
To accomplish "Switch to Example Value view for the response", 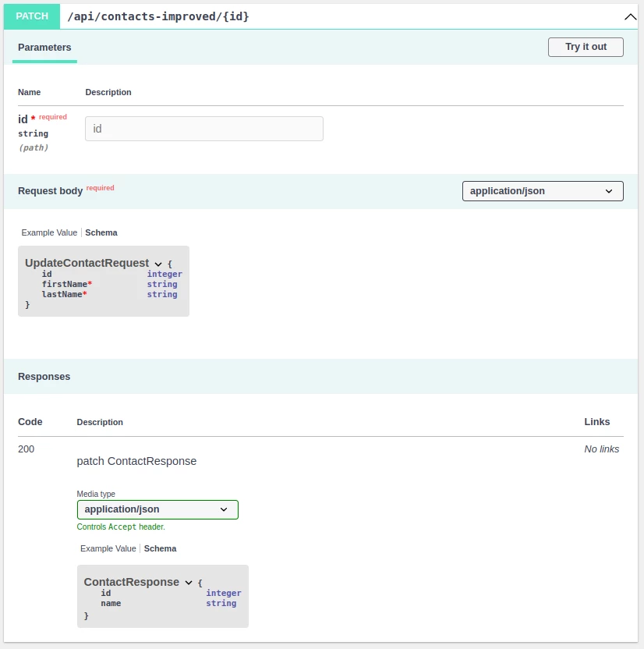I will 108,548.
